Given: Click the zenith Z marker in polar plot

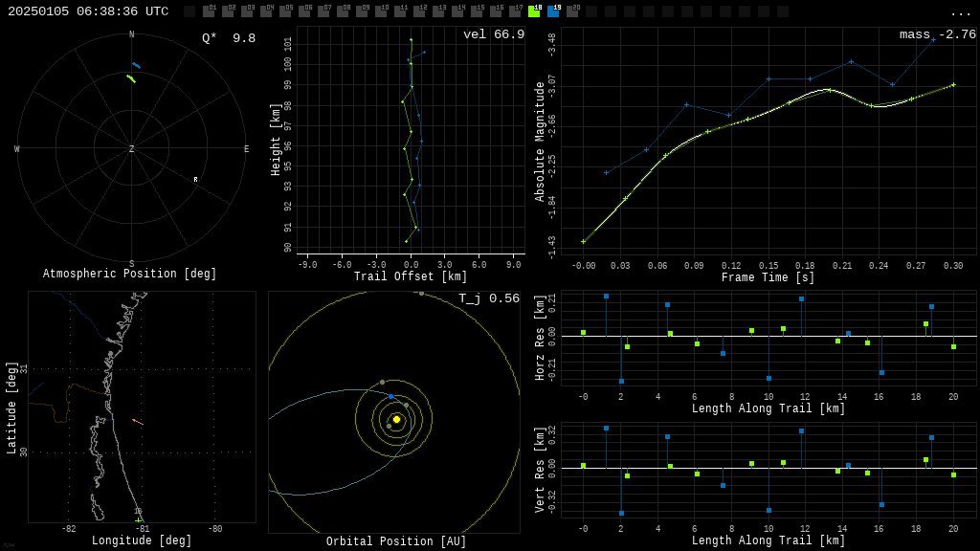Looking at the screenshot, I should [x=132, y=149].
